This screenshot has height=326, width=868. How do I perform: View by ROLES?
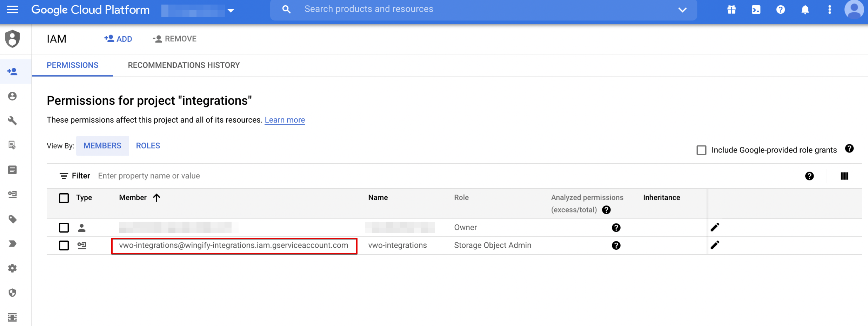[x=148, y=146]
